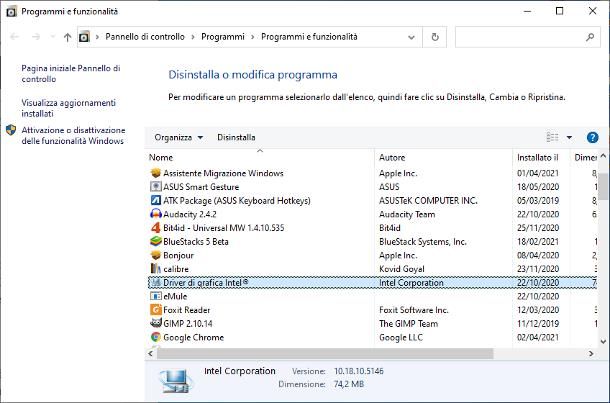The height and width of the screenshot is (403, 610).
Task: Click the Disinstalla toolbar button
Action: pyautogui.click(x=236, y=137)
